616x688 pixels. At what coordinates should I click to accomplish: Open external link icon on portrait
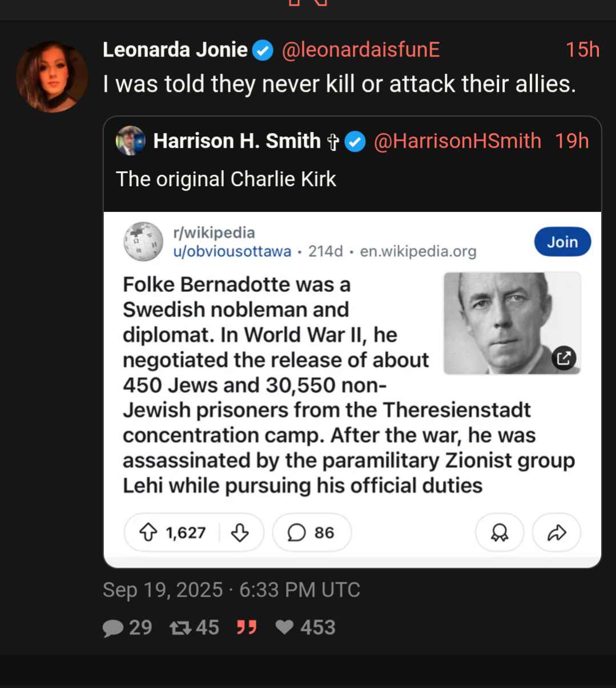point(563,358)
